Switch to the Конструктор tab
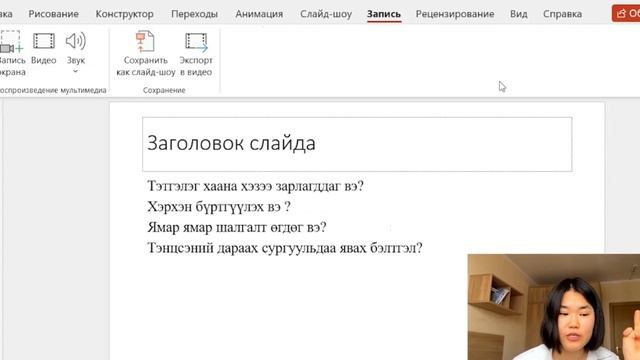The width and height of the screenshot is (640, 360). coord(124,14)
